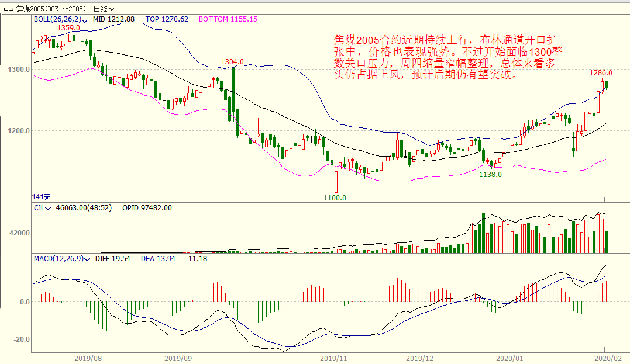Viewport: 630px width, 364px height.
Task: Select the 1286.0 recent high marker
Action: coord(601,73)
